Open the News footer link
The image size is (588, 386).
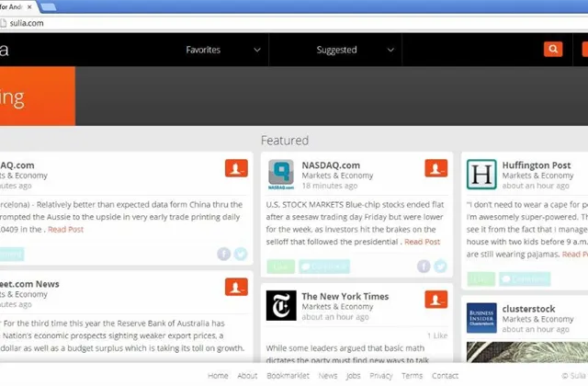(x=328, y=376)
